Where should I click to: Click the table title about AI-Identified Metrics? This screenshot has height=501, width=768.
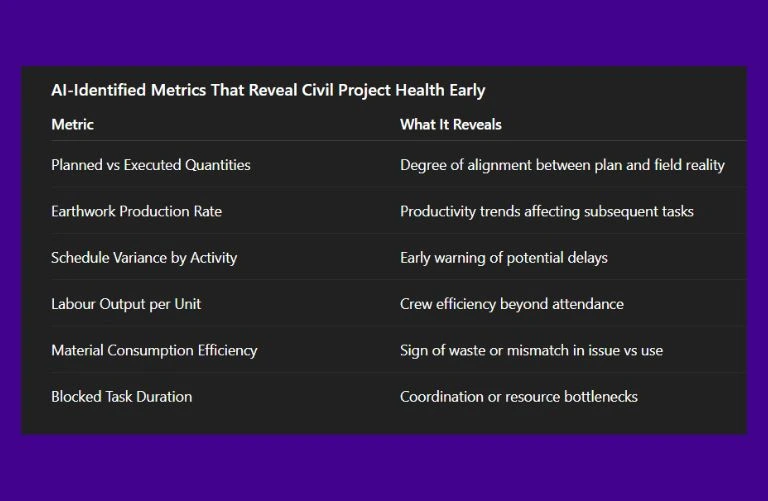coord(268,90)
